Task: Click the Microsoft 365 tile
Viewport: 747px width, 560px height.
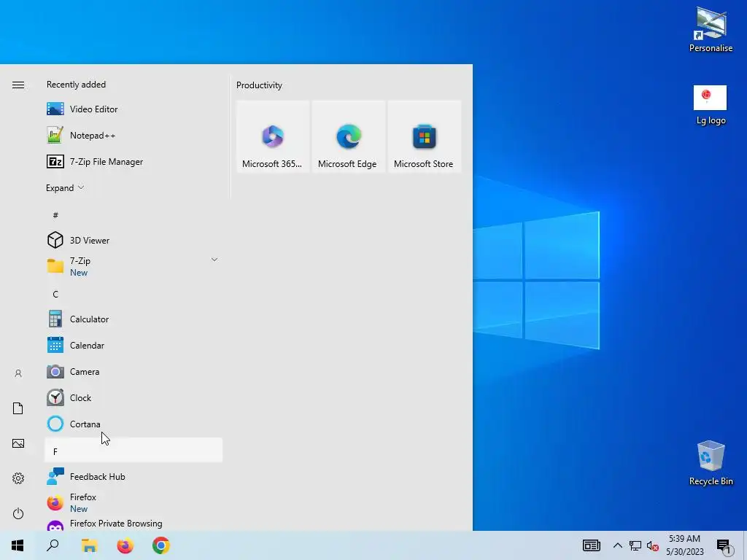Action: click(273, 136)
